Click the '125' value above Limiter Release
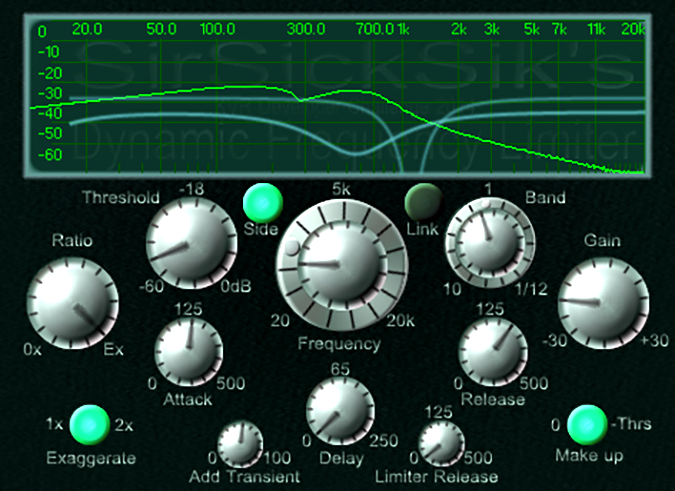The height and width of the screenshot is (491, 675). 439,412
